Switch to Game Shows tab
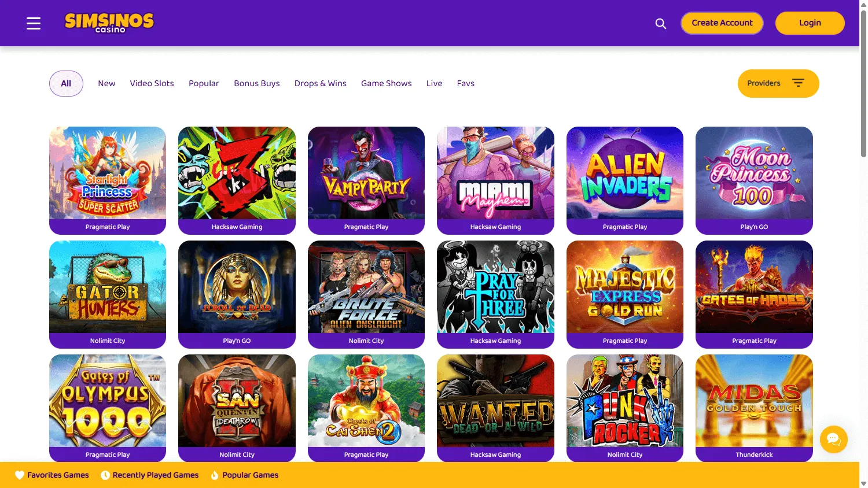The height and width of the screenshot is (488, 868). pyautogui.click(x=387, y=83)
